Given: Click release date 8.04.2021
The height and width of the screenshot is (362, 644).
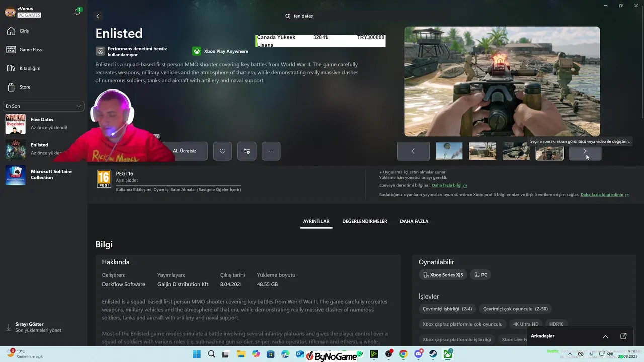Looking at the screenshot, I should point(231,284).
